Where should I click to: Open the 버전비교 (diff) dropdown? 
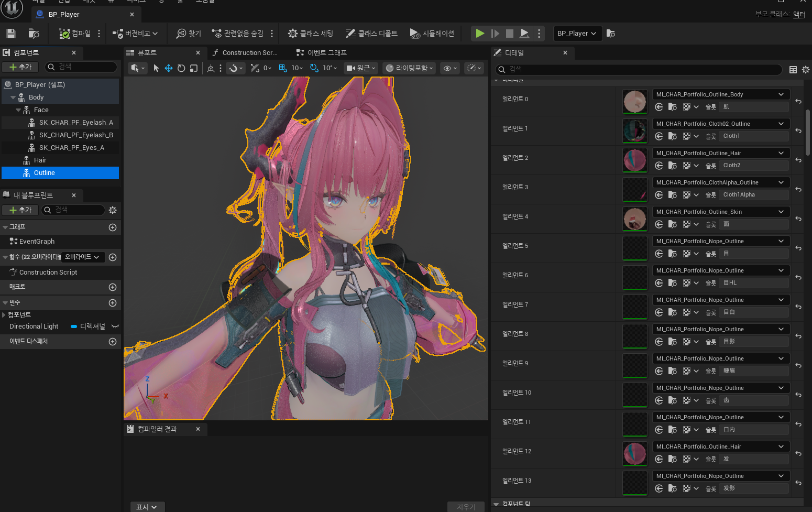tap(135, 34)
